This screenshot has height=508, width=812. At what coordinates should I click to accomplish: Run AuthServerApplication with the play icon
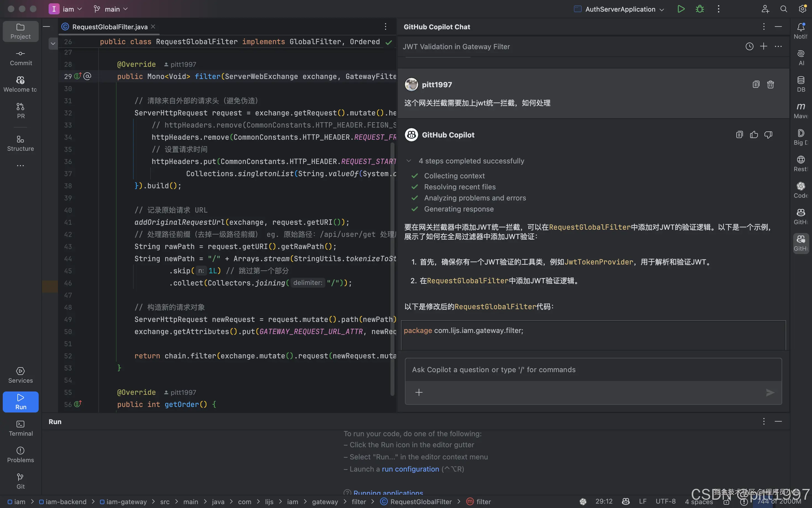(x=681, y=9)
